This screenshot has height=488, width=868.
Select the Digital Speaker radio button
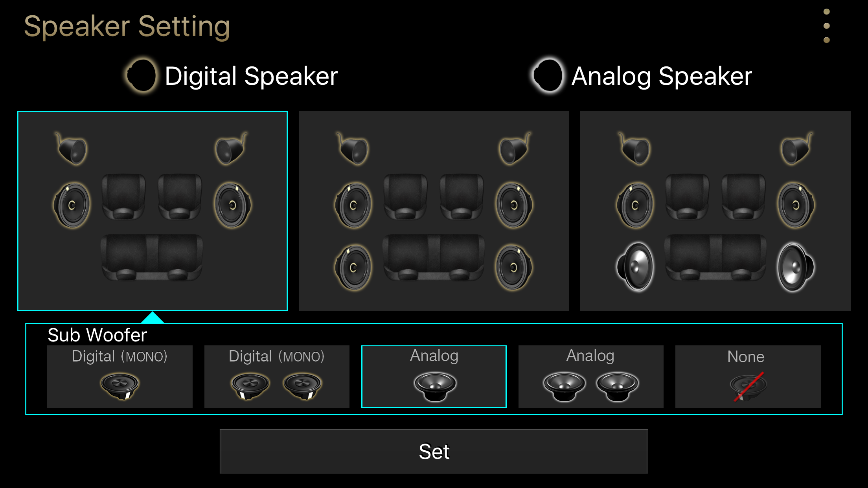click(x=142, y=75)
